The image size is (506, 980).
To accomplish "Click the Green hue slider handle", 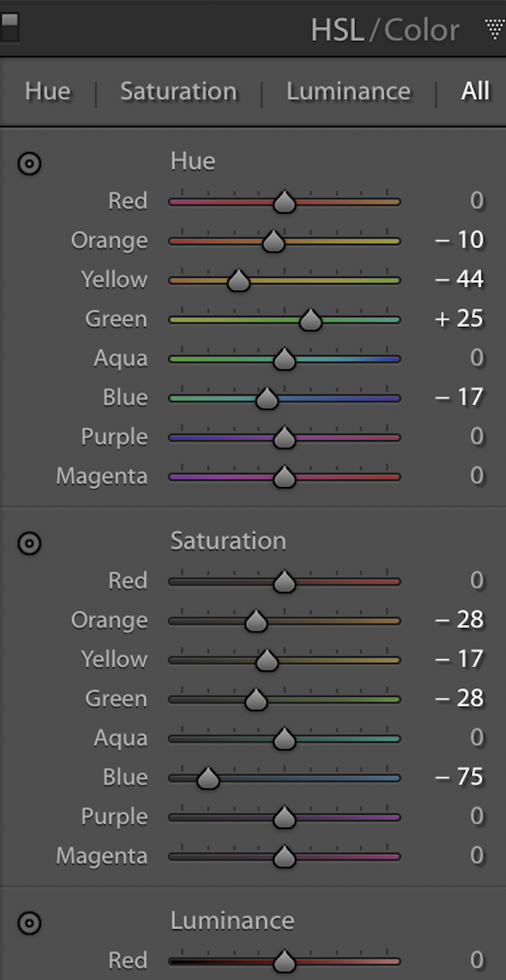I will 310,320.
